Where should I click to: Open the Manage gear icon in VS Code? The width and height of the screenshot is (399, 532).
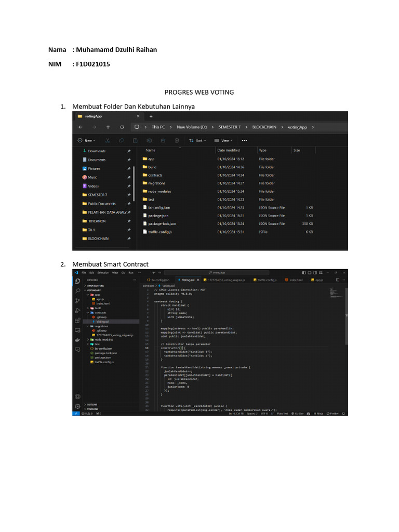(77, 406)
